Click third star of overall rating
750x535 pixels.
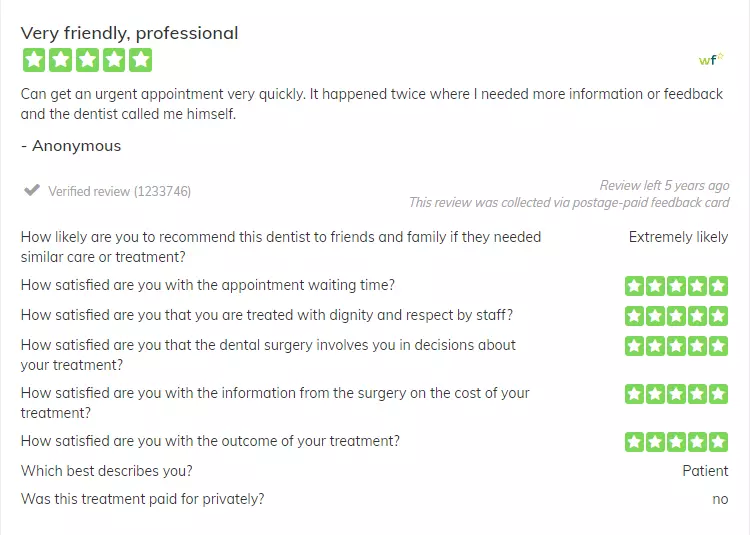(x=87, y=60)
